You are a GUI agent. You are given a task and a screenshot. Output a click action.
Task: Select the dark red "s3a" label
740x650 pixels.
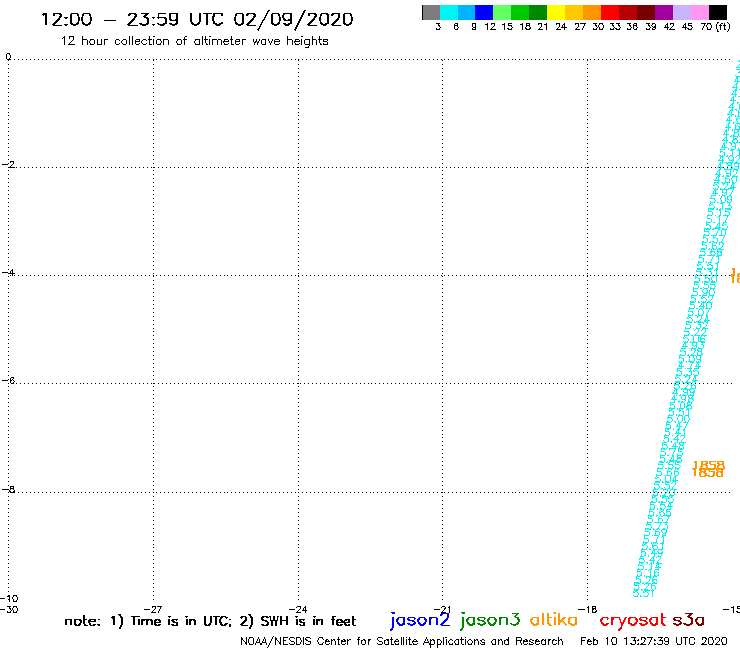688,620
